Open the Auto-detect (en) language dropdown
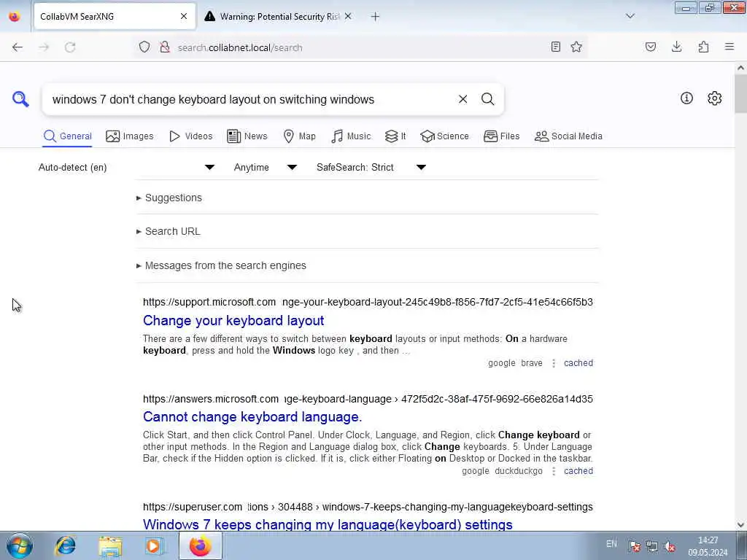This screenshot has height=560, width=747. pyautogui.click(x=127, y=167)
